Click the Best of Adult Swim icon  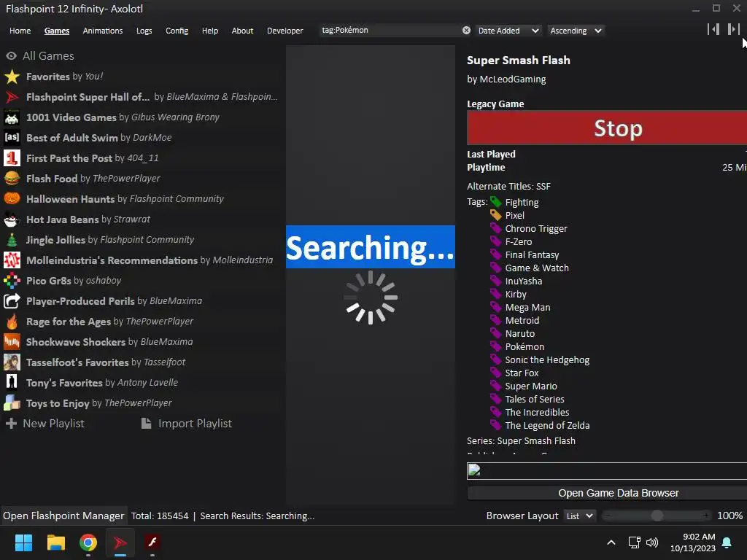(12, 138)
